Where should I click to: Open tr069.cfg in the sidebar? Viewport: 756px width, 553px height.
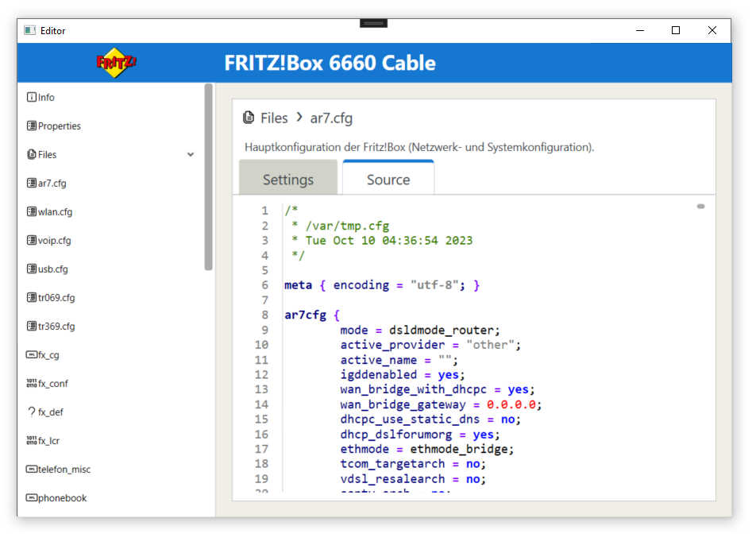56,298
